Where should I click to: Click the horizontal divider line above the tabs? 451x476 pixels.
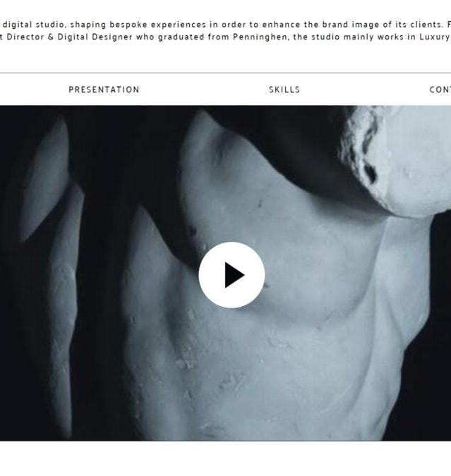[x=226, y=73]
